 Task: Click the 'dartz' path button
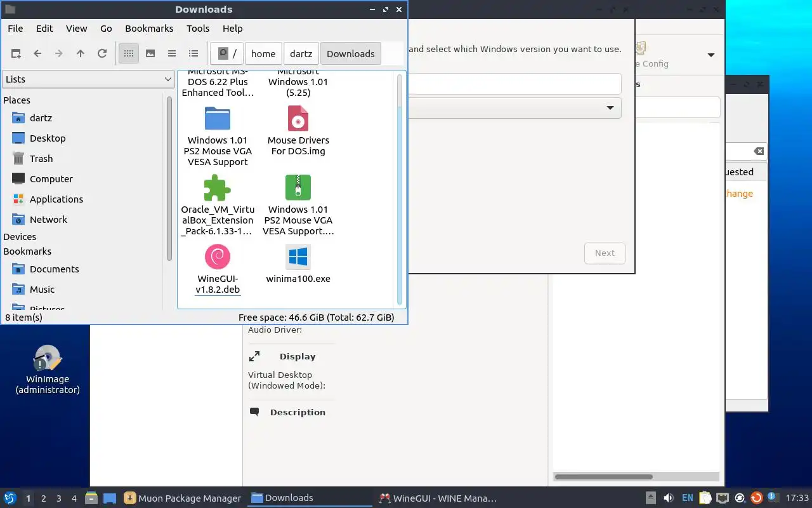301,54
